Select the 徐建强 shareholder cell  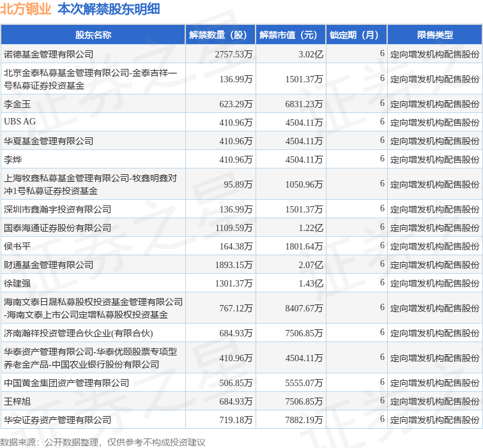pos(17,283)
